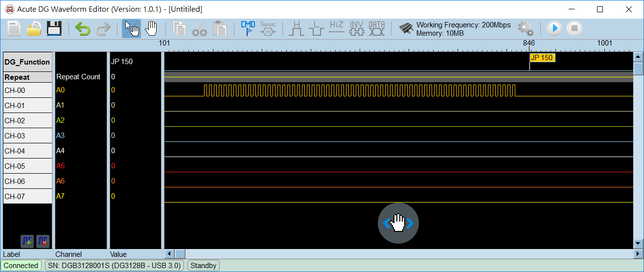Add a new channel using the plus waveform icon

point(27,241)
